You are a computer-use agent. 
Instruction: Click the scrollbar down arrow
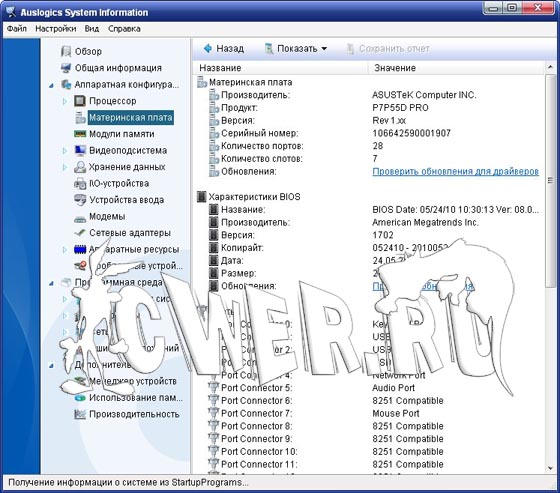(550, 468)
